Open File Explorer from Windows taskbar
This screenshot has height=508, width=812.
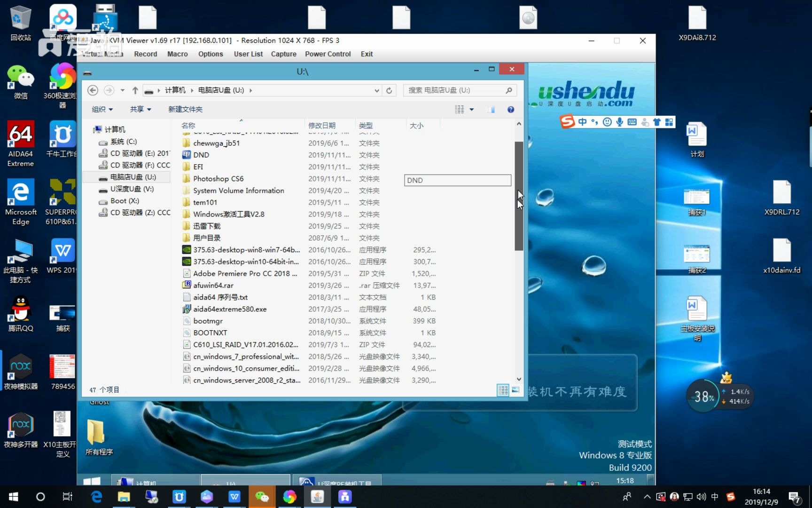[x=124, y=497]
